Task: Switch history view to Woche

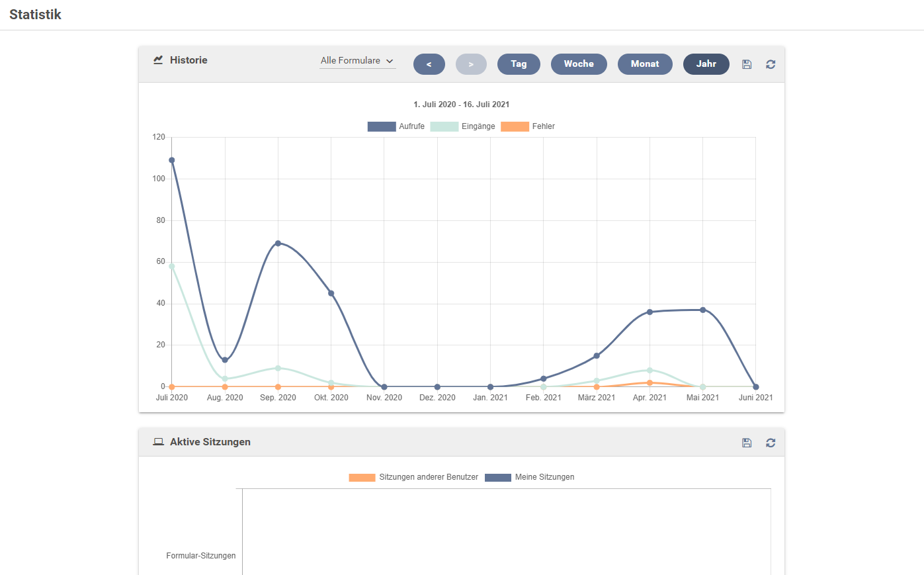Action: [x=579, y=64]
